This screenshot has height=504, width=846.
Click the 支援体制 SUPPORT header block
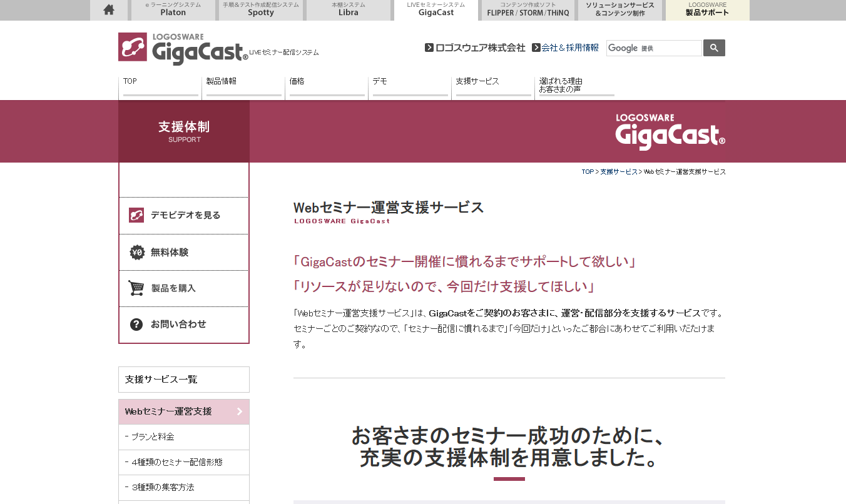[x=184, y=131]
